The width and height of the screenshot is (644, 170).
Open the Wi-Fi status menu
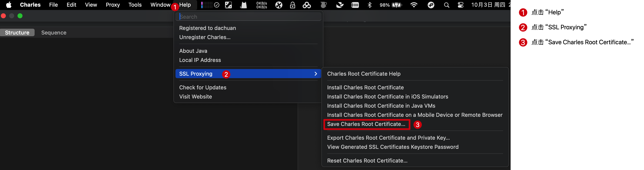(414, 5)
